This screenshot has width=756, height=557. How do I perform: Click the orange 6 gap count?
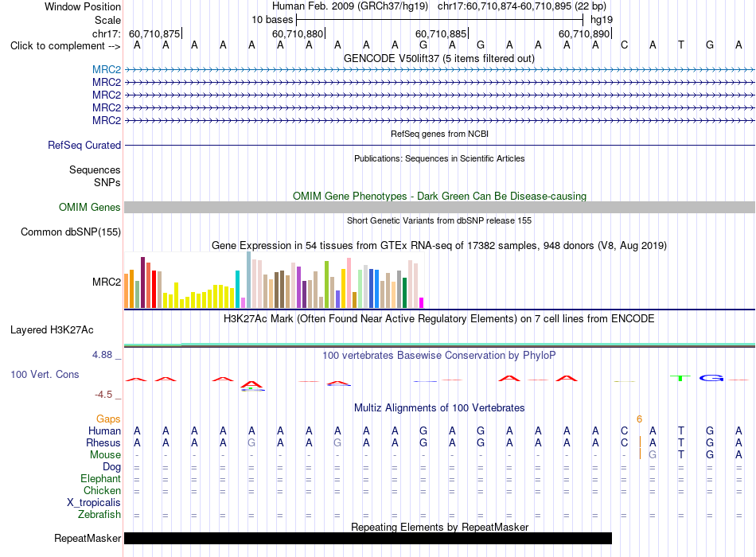[x=639, y=419]
